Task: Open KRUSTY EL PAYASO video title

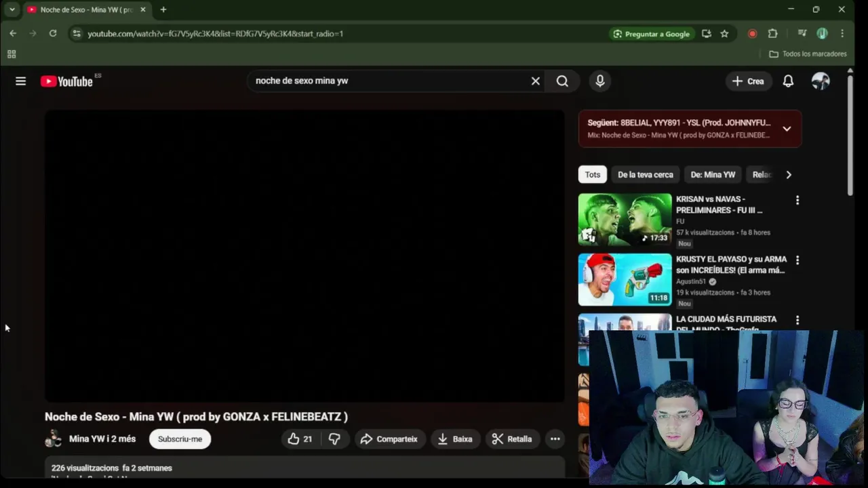Action: click(731, 265)
